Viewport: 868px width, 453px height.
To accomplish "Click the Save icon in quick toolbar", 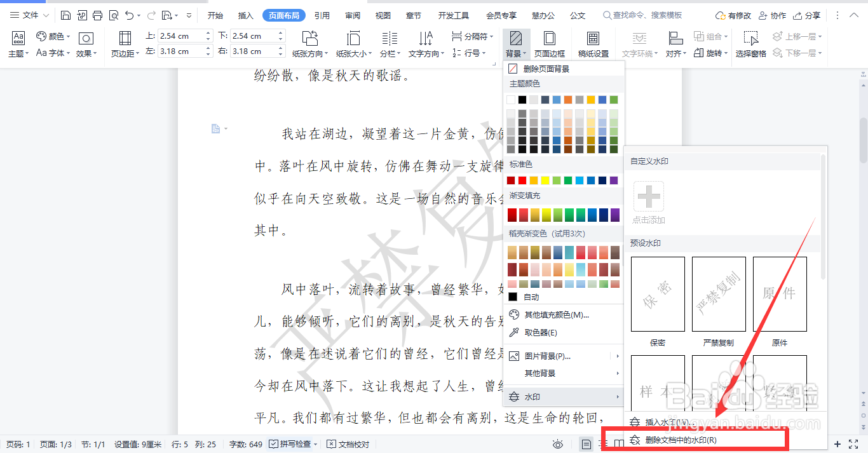I will [x=66, y=15].
